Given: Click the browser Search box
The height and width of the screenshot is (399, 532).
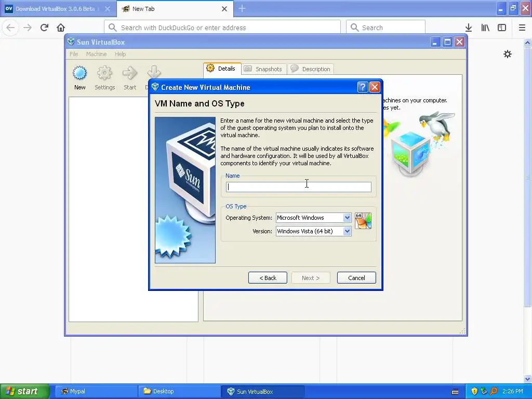Looking at the screenshot, I should tap(386, 28).
